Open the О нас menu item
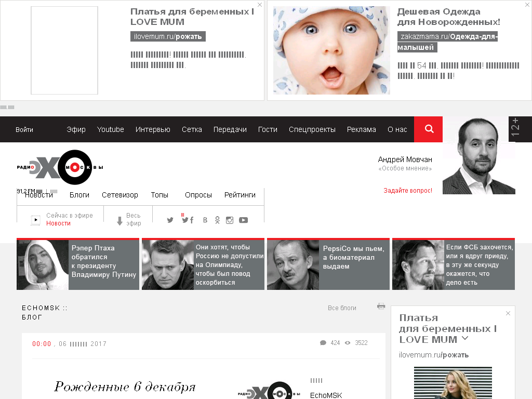The height and width of the screenshot is (399, 532). (397, 129)
